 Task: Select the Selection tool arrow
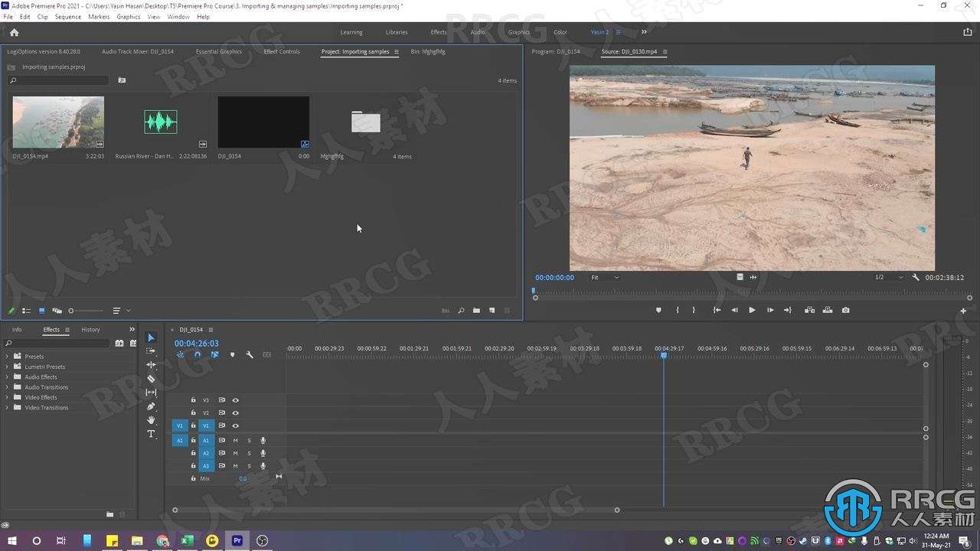tap(151, 337)
